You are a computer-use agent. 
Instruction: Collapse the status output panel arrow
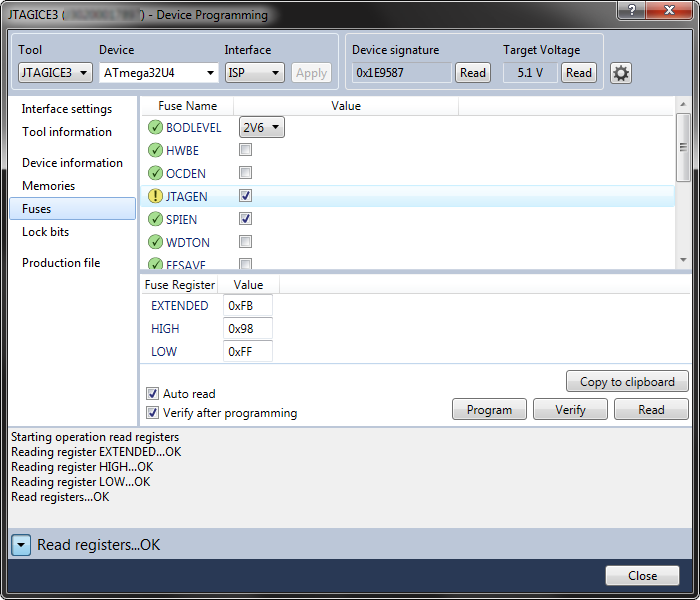(21, 545)
